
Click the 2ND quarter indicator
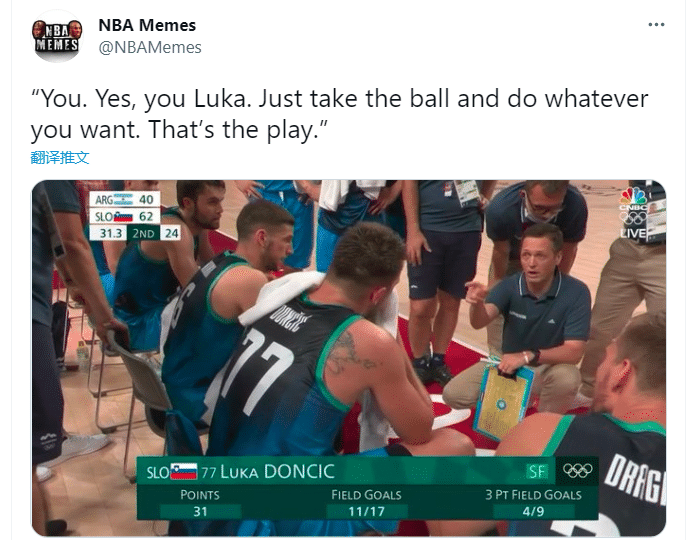coord(143,233)
